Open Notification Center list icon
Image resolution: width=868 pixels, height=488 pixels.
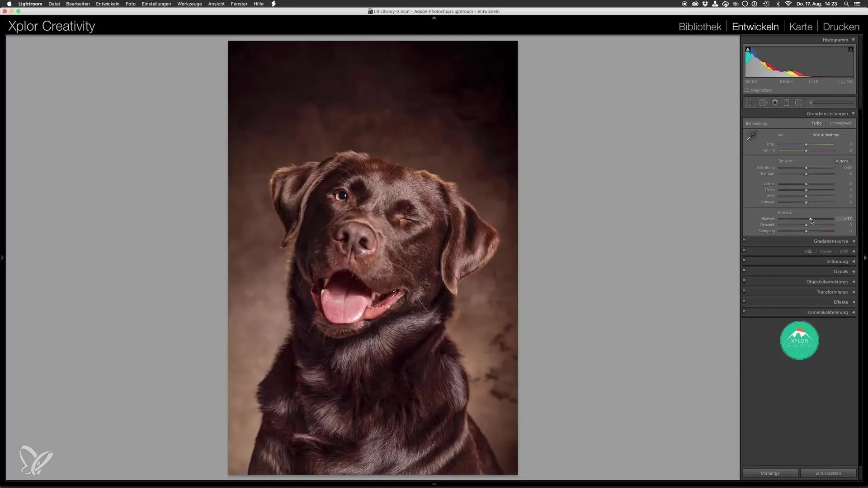click(857, 4)
